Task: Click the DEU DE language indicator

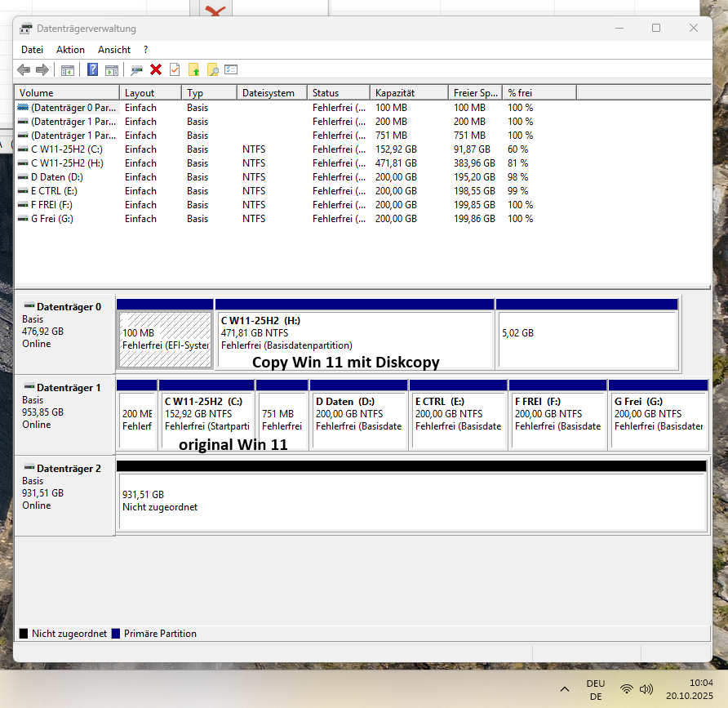Action: pyautogui.click(x=596, y=690)
